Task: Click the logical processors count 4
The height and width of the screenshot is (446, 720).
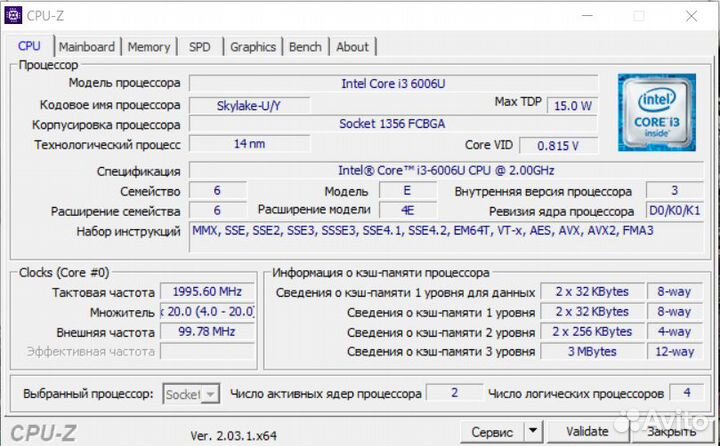Action: coord(686,393)
